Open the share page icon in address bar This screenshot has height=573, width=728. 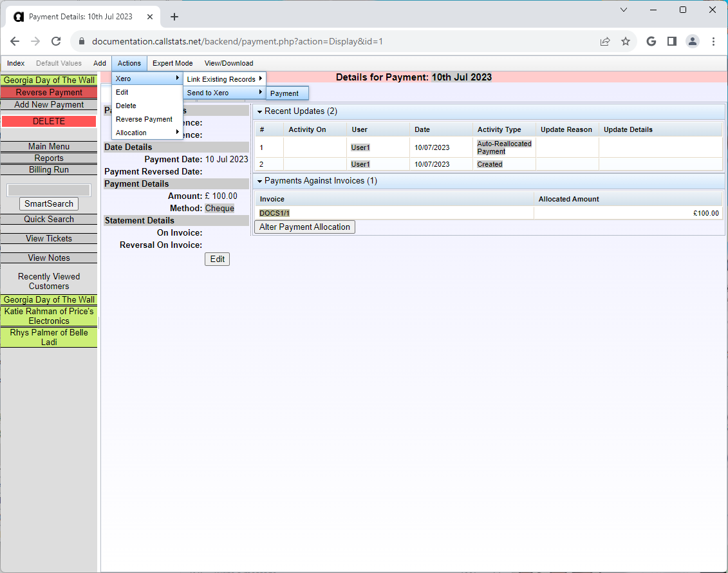tap(604, 41)
